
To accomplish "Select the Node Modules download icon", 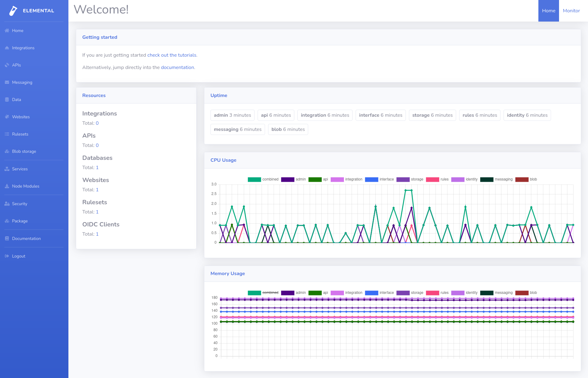I will 7,186.
